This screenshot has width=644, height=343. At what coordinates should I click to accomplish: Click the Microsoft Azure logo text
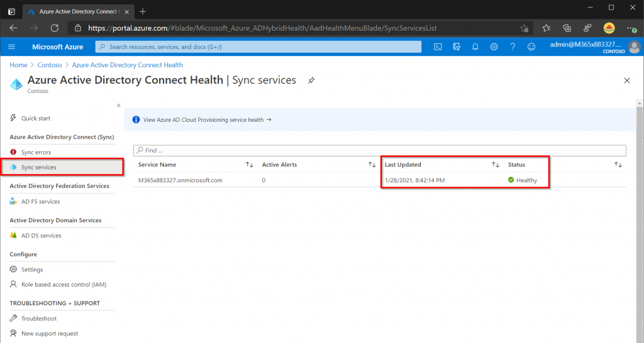57,46
